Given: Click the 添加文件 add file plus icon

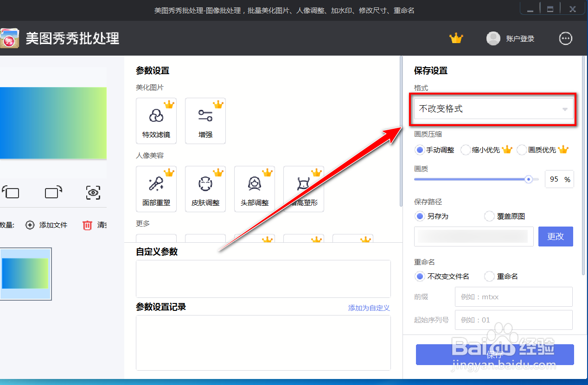Looking at the screenshot, I should coord(30,225).
